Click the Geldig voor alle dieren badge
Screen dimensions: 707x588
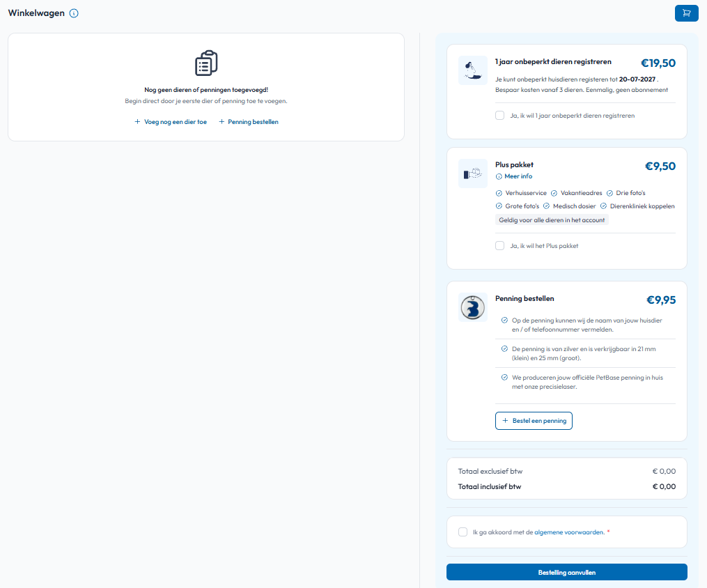coord(552,220)
